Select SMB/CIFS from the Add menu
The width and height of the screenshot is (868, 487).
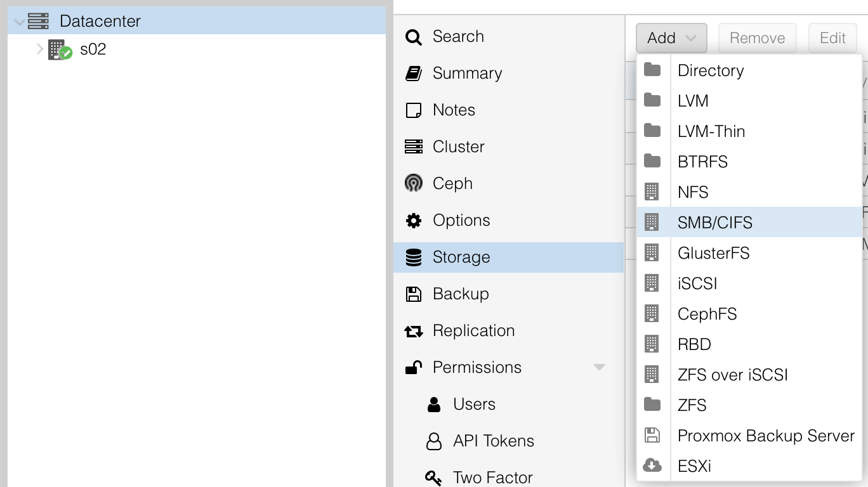tap(714, 223)
